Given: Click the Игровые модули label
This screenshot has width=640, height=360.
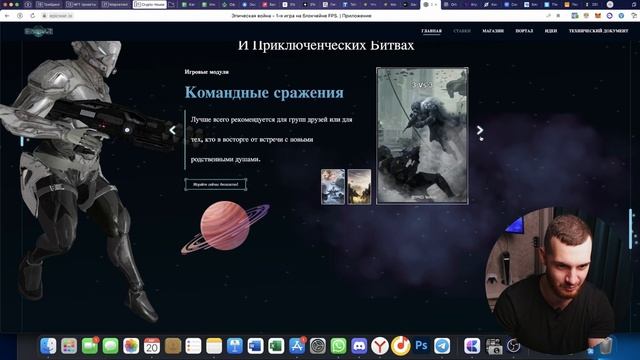Looking at the screenshot, I should 207,72.
